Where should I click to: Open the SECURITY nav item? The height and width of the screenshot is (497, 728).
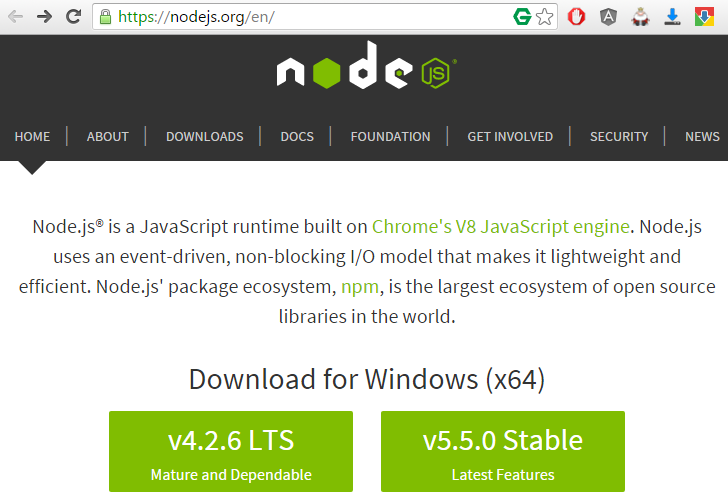619,137
